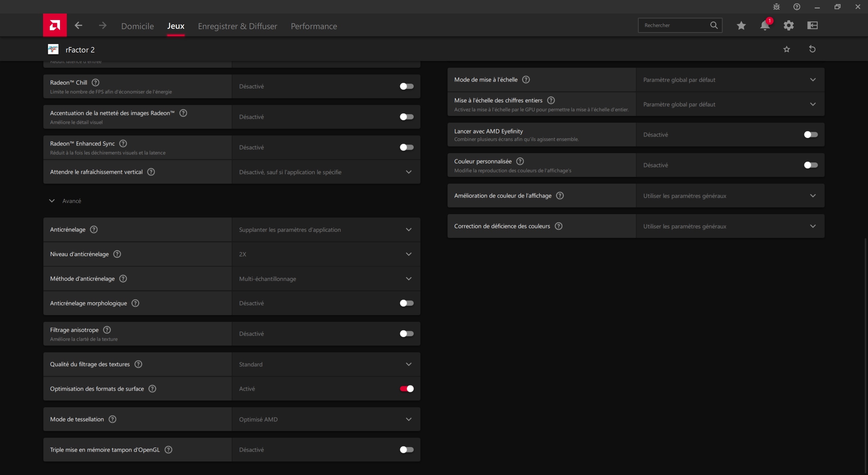Turn on Couleur personnalisée switch
The image size is (868, 475).
coord(810,165)
